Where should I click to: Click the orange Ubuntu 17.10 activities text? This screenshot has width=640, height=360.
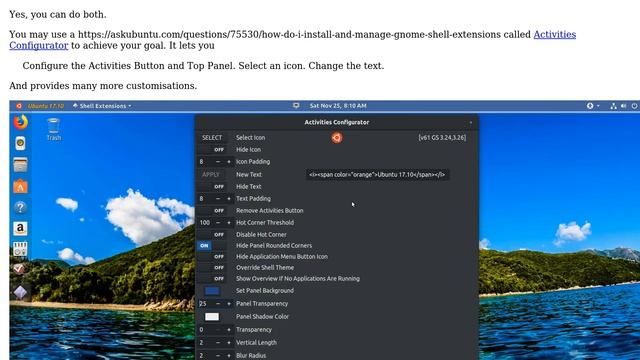pyautogui.click(x=46, y=106)
